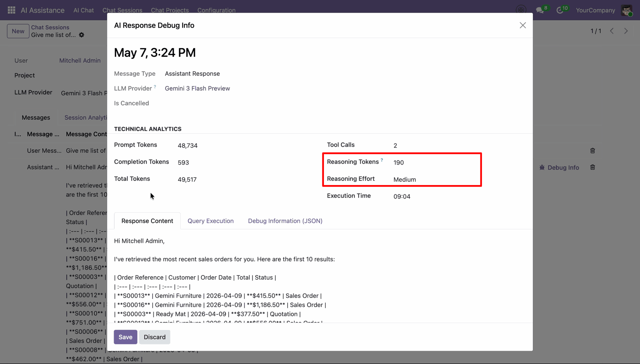Screen dimensions: 640x364
Task: Switch to the Query Execution tab
Action: (211, 221)
